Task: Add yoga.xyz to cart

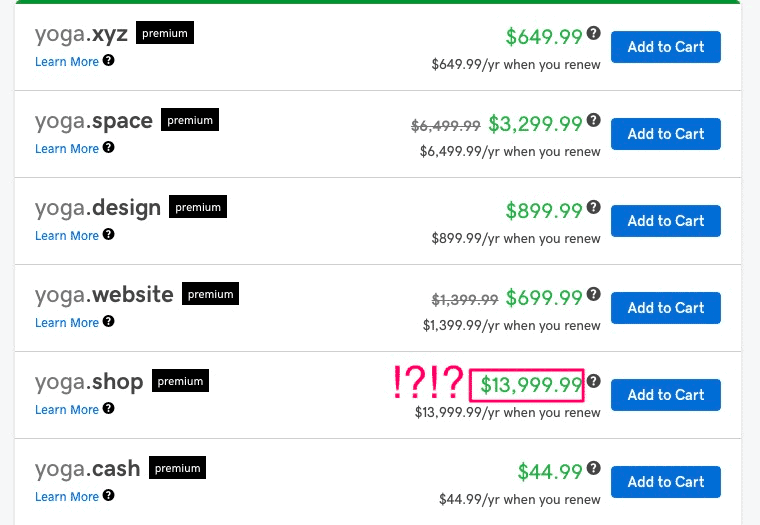Action: [x=665, y=47]
